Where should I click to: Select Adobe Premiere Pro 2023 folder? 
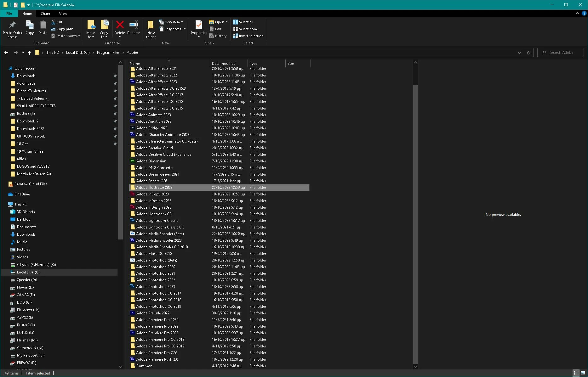(219, 333)
